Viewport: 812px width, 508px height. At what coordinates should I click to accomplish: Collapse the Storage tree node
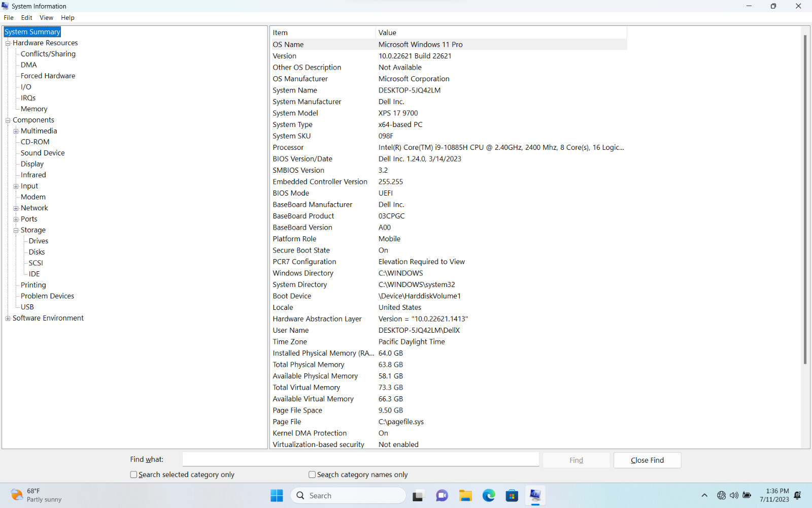coord(16,230)
